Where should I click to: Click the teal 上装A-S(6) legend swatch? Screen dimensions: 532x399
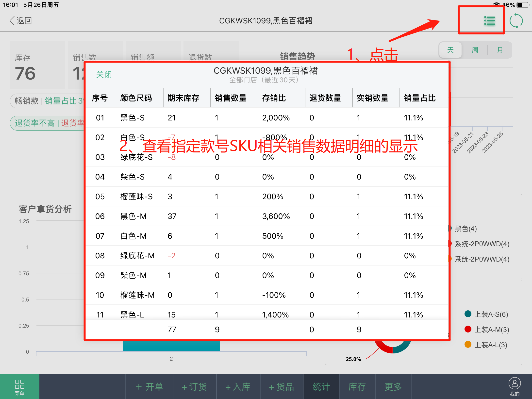[468, 314]
